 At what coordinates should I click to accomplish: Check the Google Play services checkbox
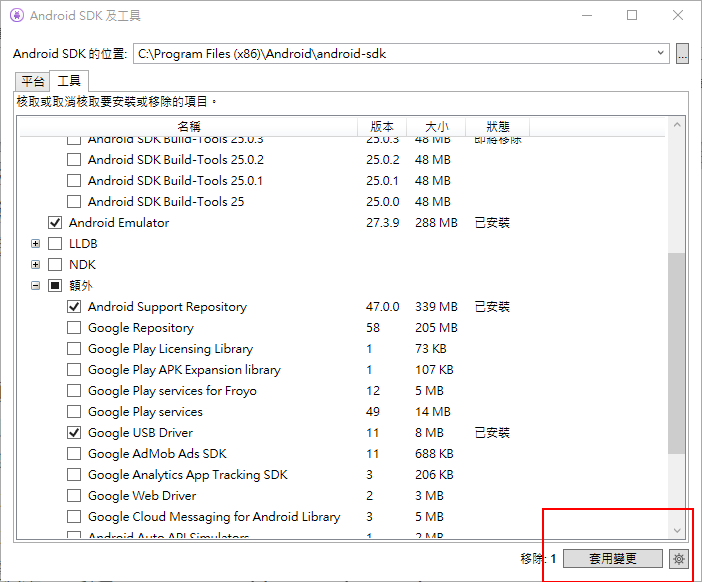tap(74, 411)
